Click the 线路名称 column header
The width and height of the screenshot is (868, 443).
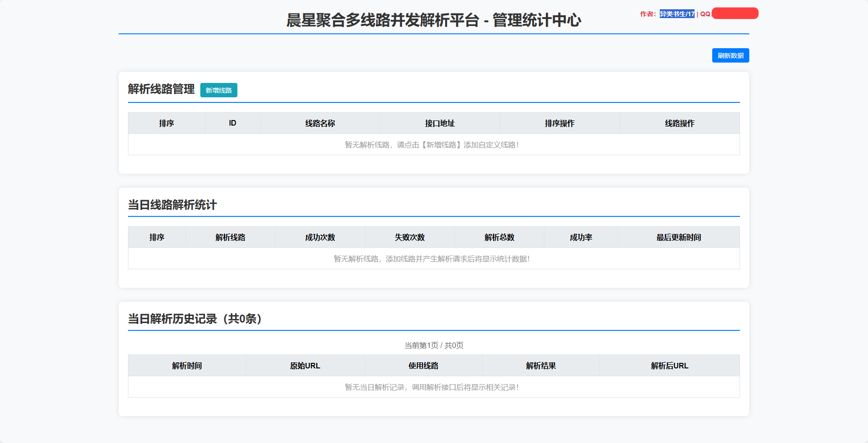320,123
